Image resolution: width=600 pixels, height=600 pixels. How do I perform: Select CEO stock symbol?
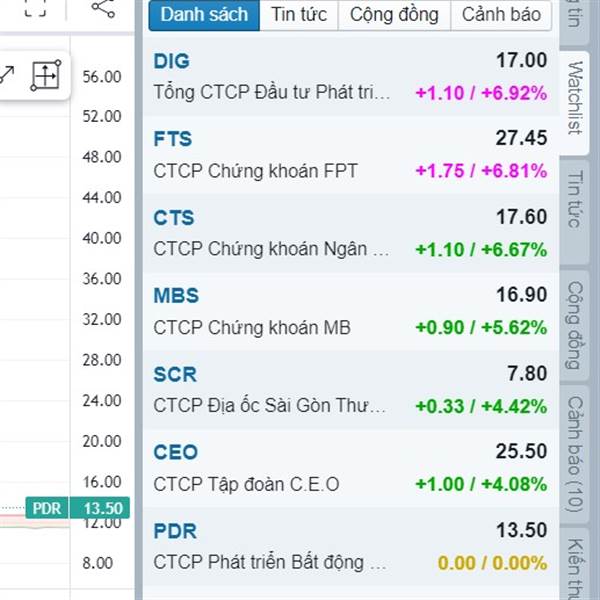coord(350,468)
